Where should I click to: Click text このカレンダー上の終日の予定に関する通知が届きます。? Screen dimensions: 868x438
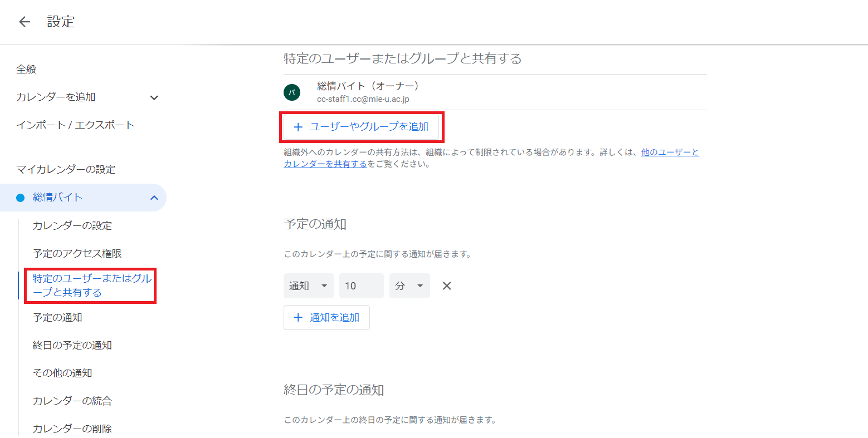click(390, 420)
